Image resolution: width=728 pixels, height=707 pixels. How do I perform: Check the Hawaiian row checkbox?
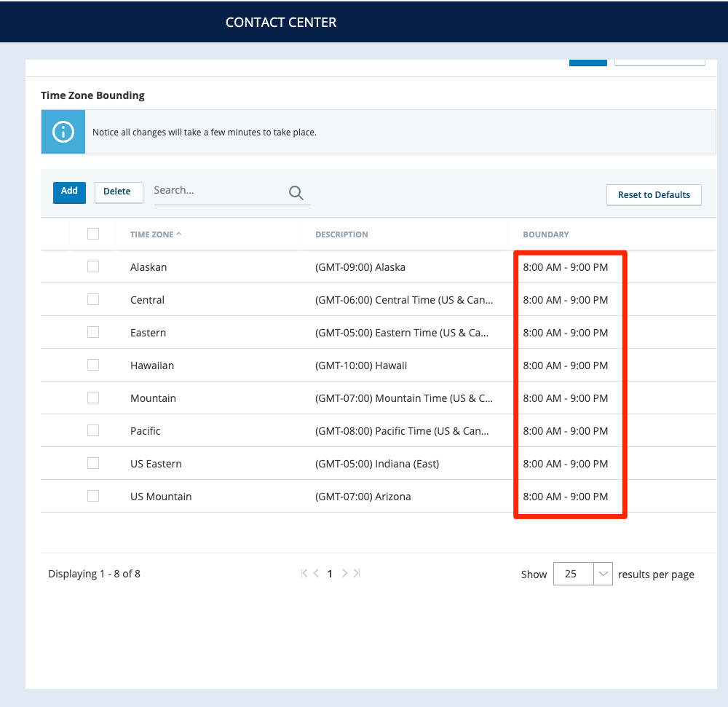click(x=93, y=366)
